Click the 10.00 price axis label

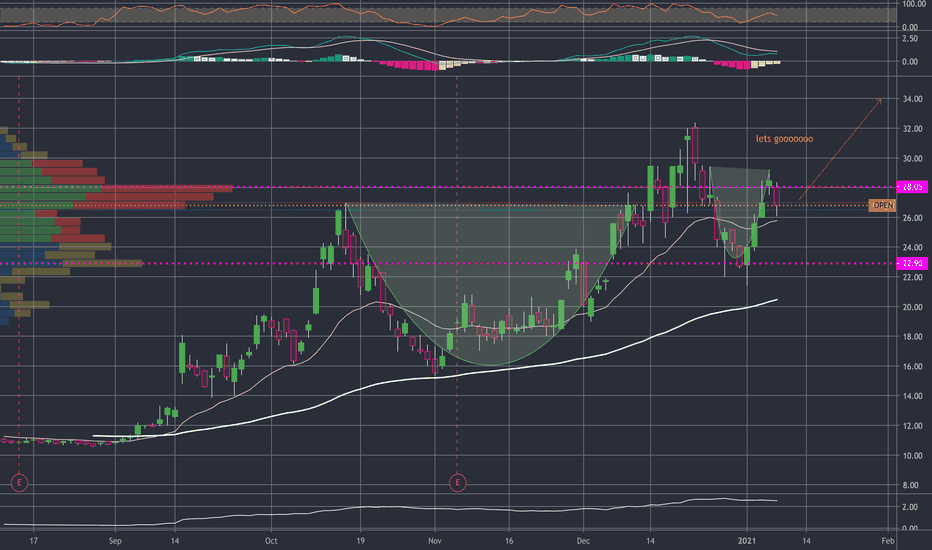[x=912, y=455]
